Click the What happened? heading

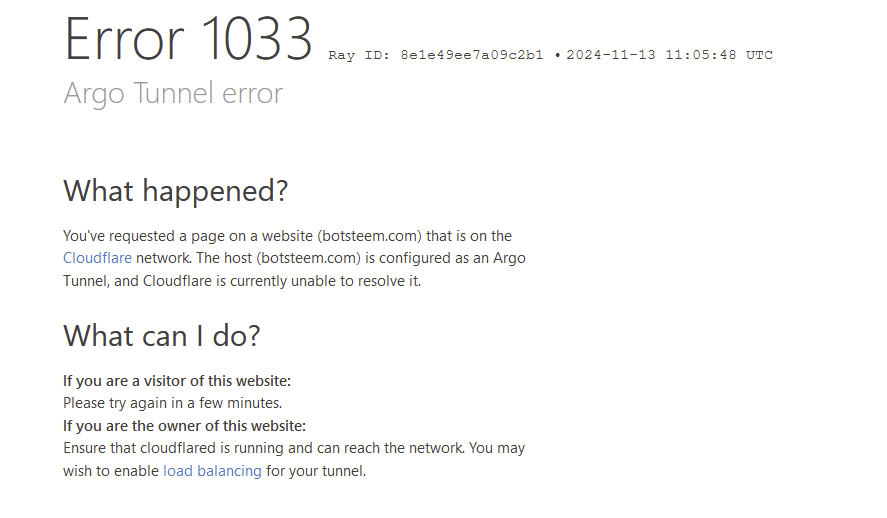tap(175, 190)
